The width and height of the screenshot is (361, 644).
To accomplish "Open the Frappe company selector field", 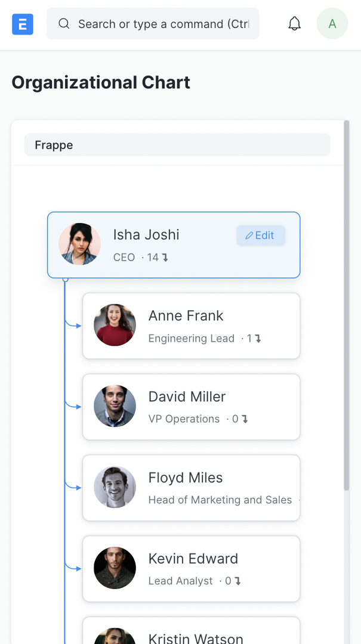I will click(x=177, y=145).
